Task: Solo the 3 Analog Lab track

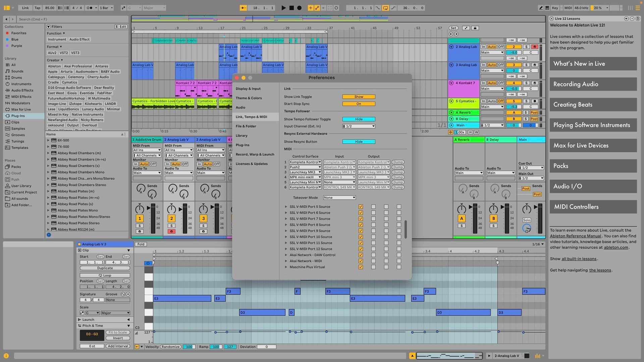Action: (x=526, y=65)
